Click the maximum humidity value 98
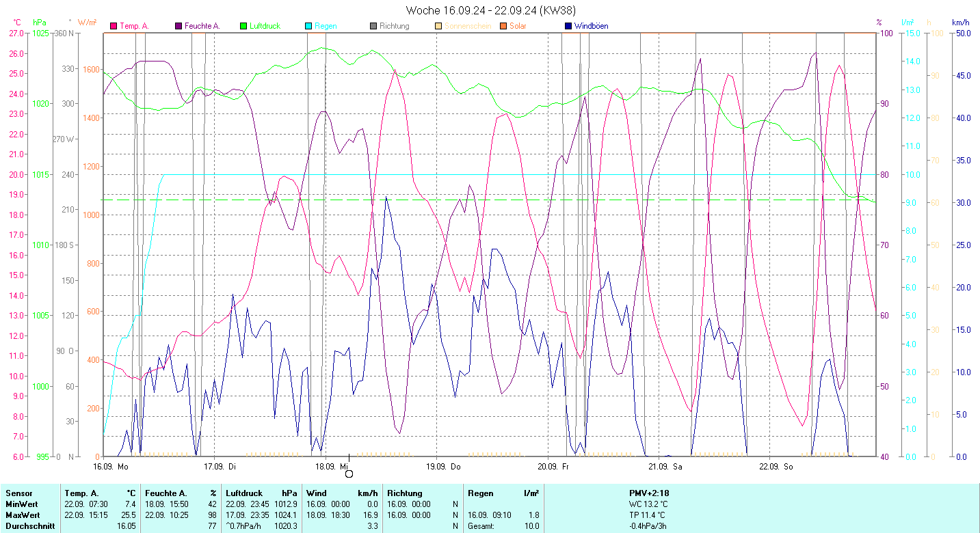The height and width of the screenshot is (533, 980). [212, 515]
